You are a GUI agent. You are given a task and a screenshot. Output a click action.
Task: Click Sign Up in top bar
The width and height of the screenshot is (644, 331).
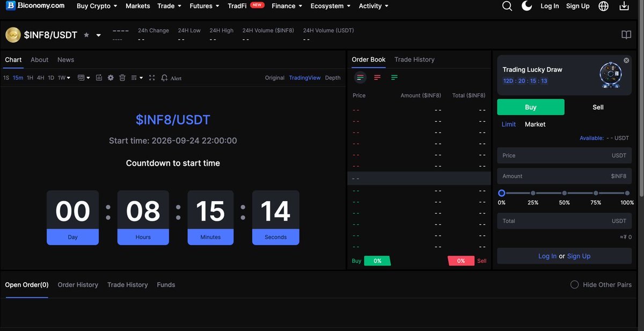click(x=577, y=6)
